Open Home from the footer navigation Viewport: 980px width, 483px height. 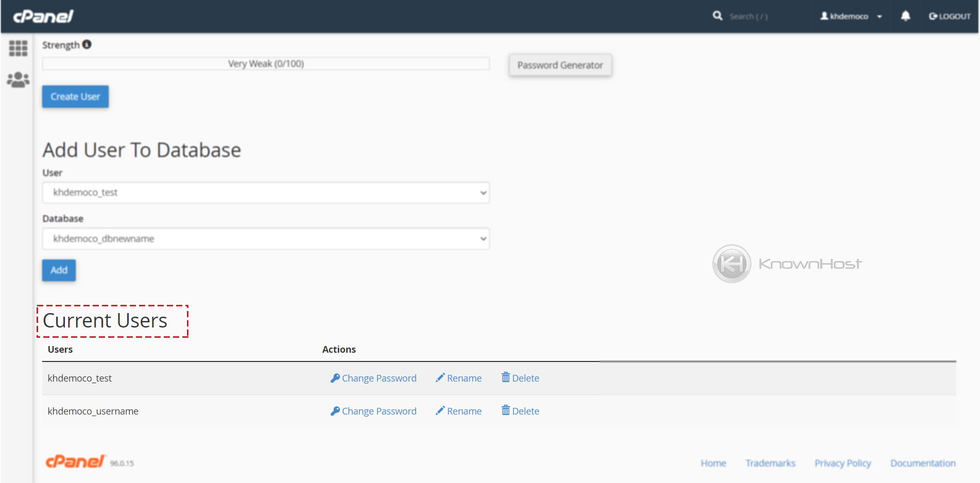pyautogui.click(x=713, y=463)
